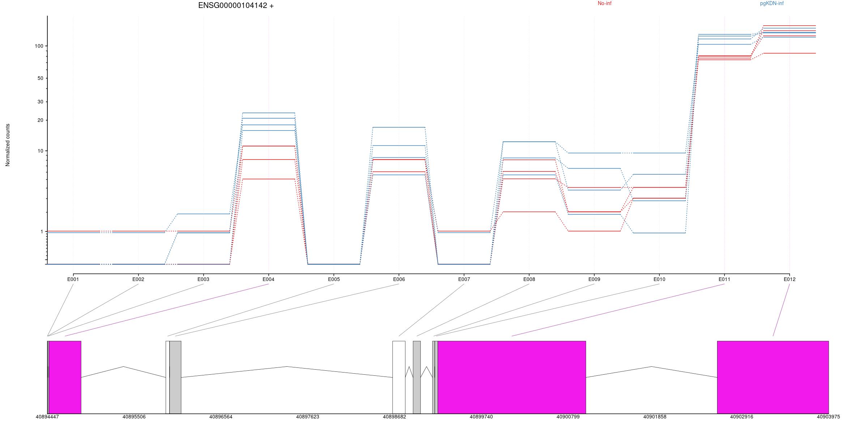Click the y-axis tick value 20
The height and width of the screenshot is (434, 868).
pos(41,120)
